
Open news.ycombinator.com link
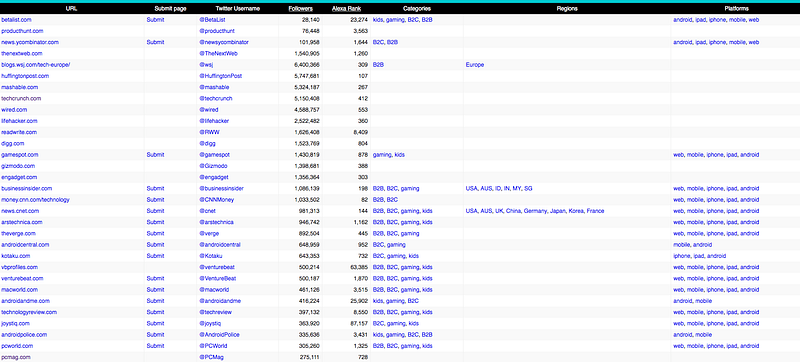tap(30, 42)
